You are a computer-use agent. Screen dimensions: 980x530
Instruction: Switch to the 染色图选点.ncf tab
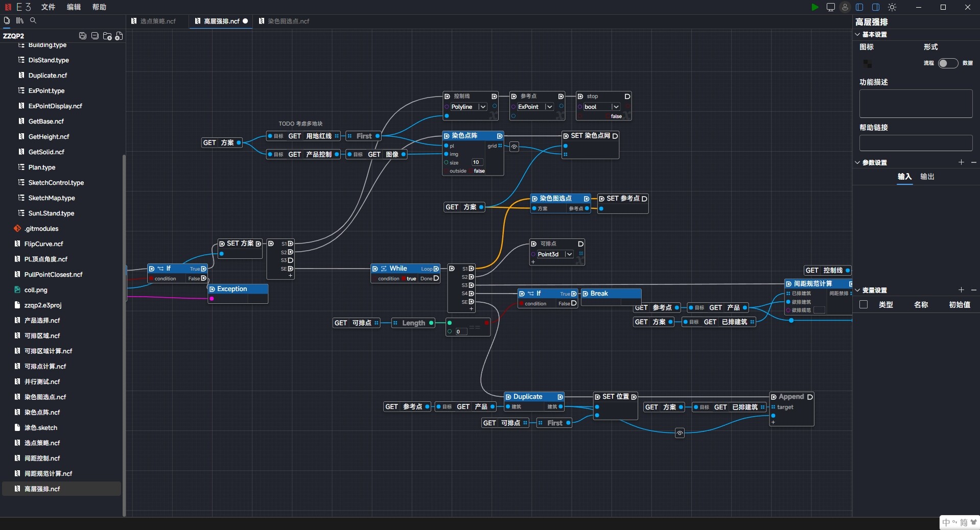coord(284,21)
